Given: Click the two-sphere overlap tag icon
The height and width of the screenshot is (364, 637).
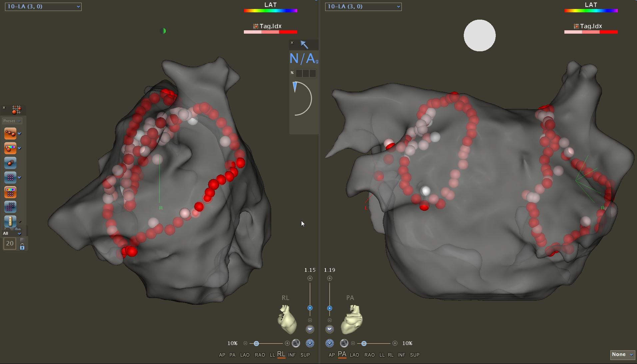Looking at the screenshot, I should [x=10, y=163].
